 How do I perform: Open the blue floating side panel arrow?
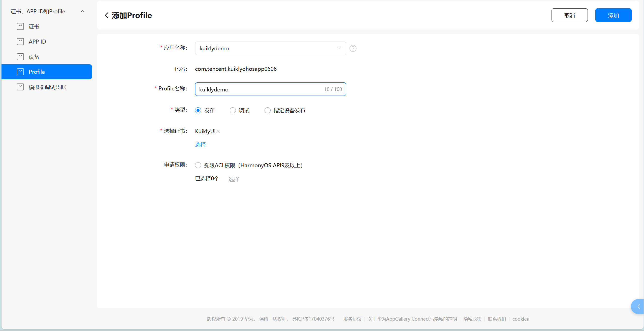[638, 307]
